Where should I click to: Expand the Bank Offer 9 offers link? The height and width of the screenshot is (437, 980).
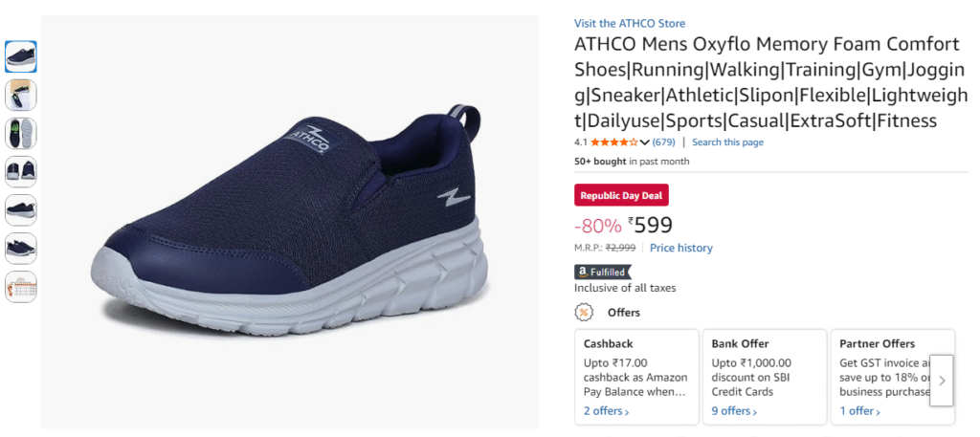pos(734,411)
